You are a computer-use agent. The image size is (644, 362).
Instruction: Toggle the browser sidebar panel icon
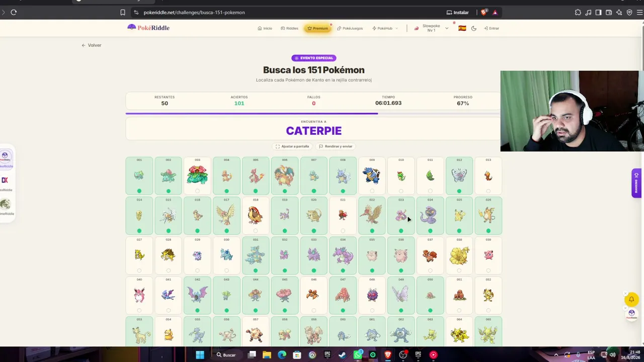coord(598,12)
